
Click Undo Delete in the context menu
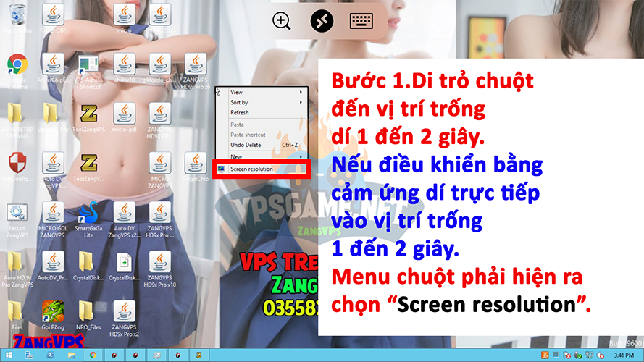point(246,145)
